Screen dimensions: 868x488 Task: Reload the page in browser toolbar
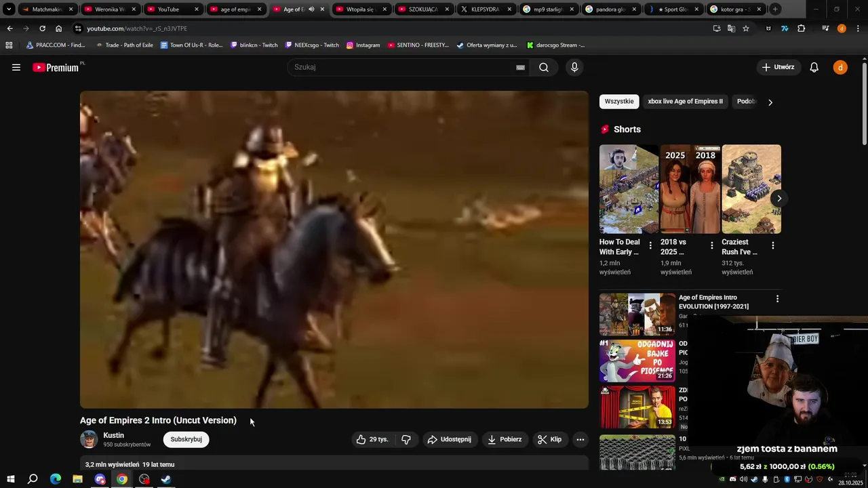(x=42, y=28)
